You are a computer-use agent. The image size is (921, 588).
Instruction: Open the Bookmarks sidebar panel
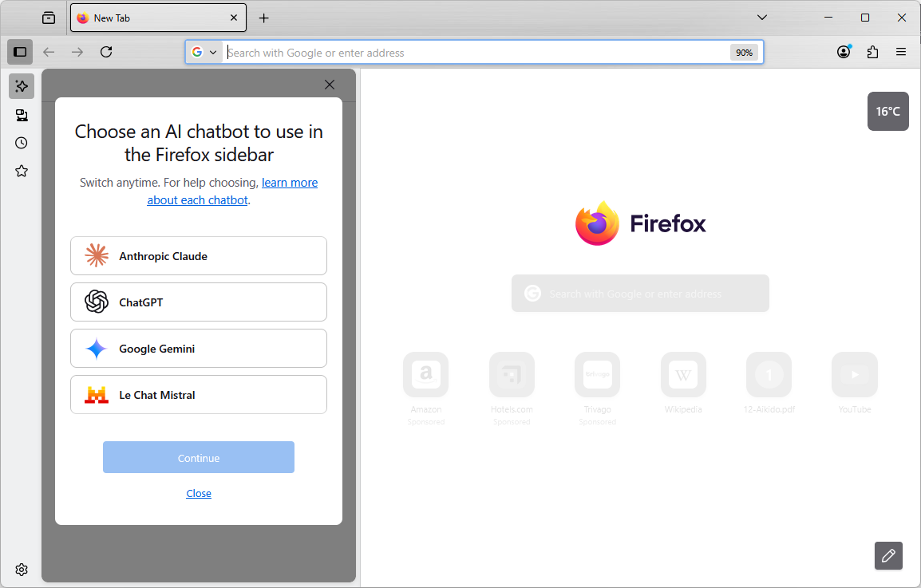22,171
